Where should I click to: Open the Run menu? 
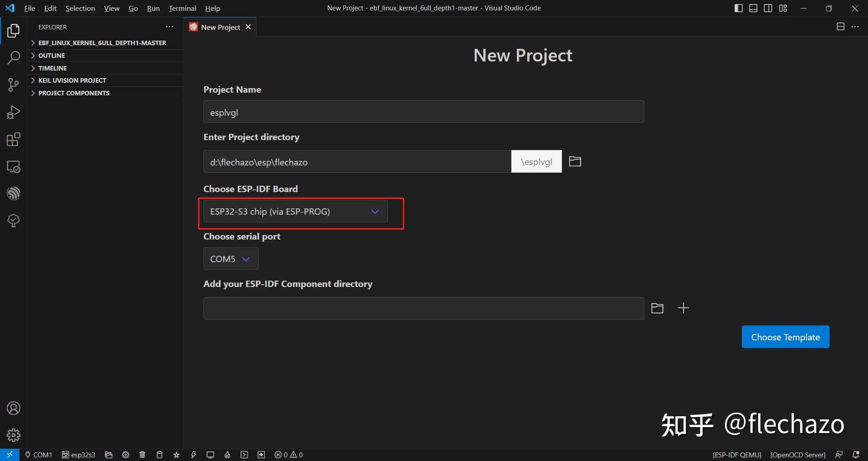click(x=153, y=8)
